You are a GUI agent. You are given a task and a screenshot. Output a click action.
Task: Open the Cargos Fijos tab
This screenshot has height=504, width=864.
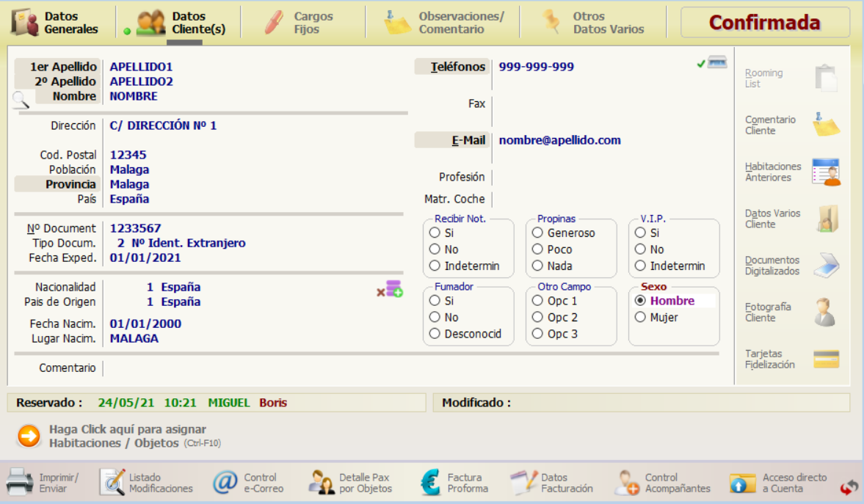coord(299,23)
